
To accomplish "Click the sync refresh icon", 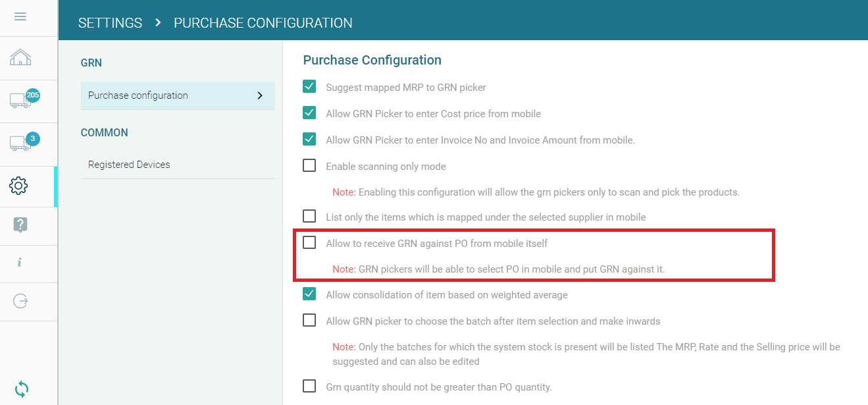I will pyautogui.click(x=21, y=389).
